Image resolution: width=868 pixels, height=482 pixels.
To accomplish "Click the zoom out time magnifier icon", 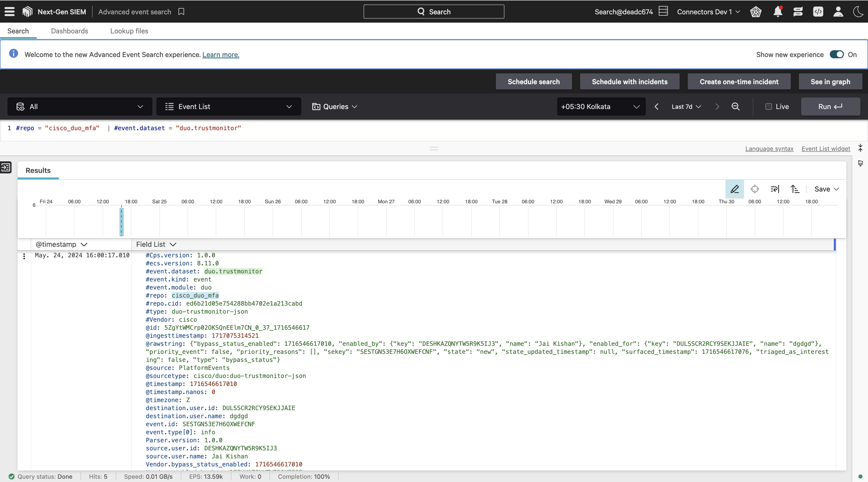I will tap(735, 107).
